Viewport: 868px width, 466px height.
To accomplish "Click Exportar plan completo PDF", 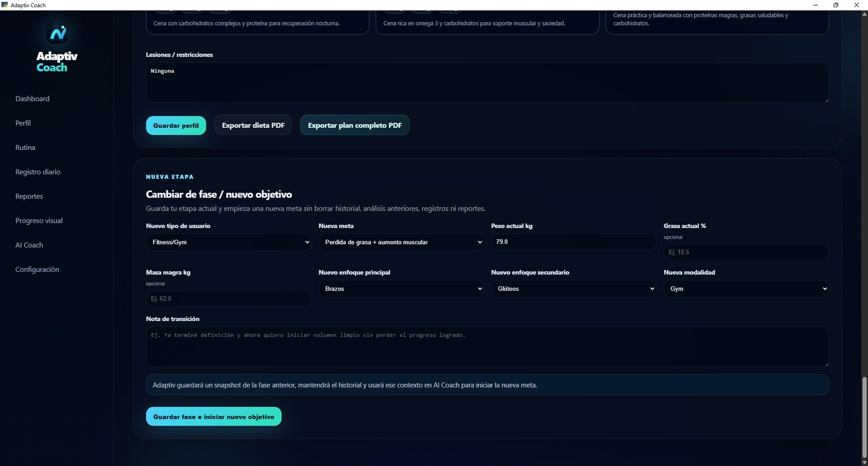I will click(x=355, y=125).
